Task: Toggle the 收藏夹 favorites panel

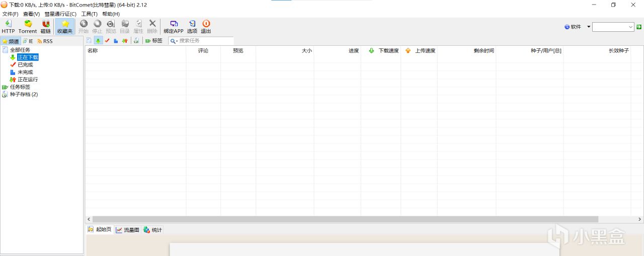Action: pos(65,27)
